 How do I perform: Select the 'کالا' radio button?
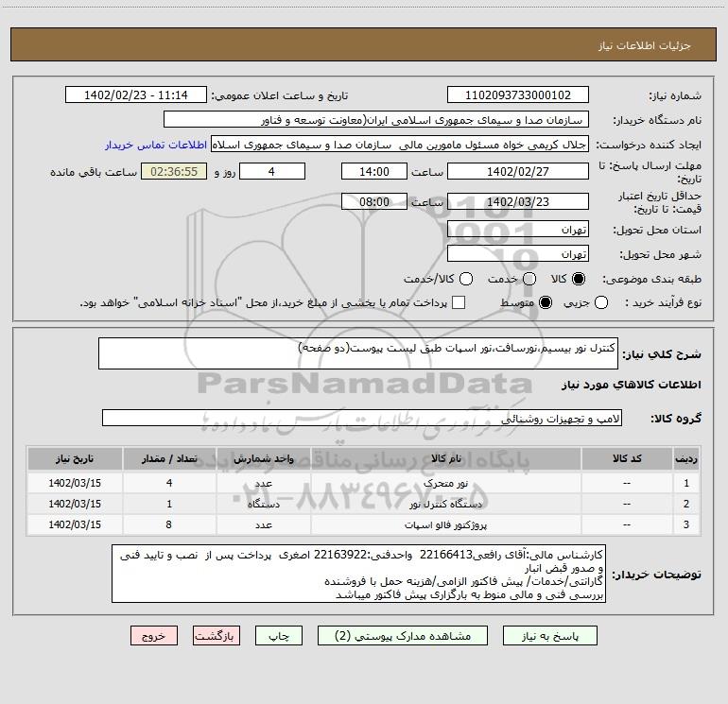pyautogui.click(x=579, y=279)
